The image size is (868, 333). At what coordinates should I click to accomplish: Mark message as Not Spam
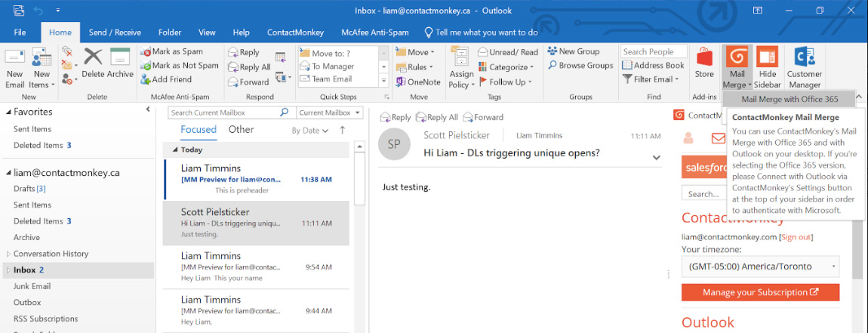180,66
